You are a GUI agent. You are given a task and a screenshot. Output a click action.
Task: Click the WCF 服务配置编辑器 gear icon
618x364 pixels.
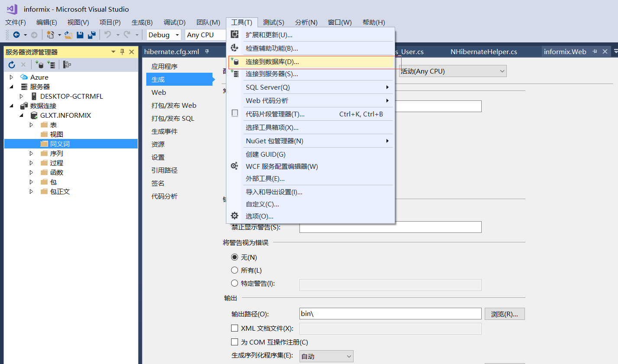(x=235, y=166)
